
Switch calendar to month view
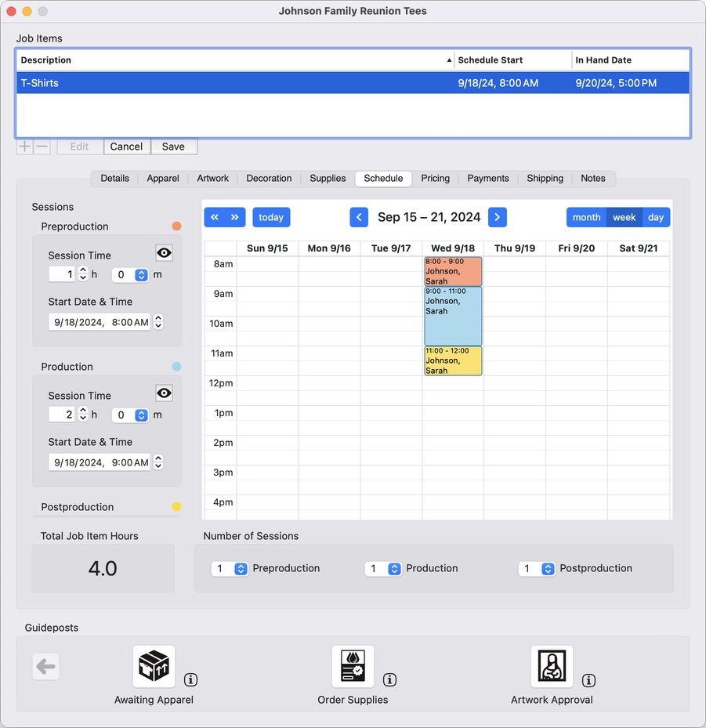click(x=586, y=217)
